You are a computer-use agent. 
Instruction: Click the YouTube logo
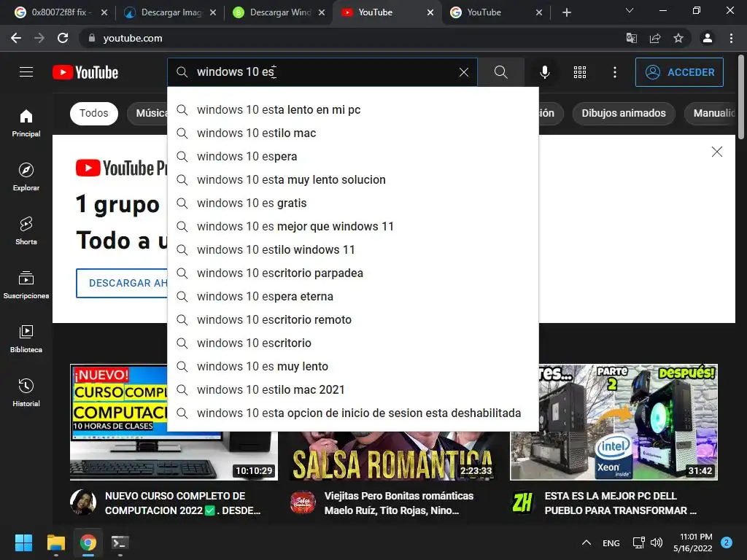pos(85,72)
